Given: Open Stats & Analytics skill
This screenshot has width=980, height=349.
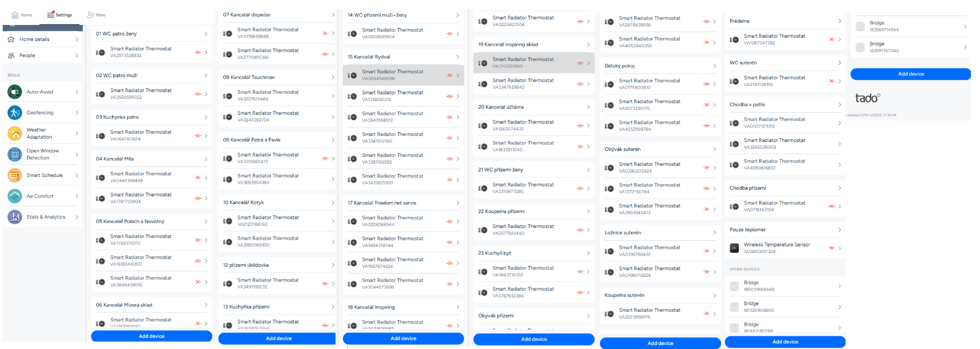Looking at the screenshot, I should point(43,217).
